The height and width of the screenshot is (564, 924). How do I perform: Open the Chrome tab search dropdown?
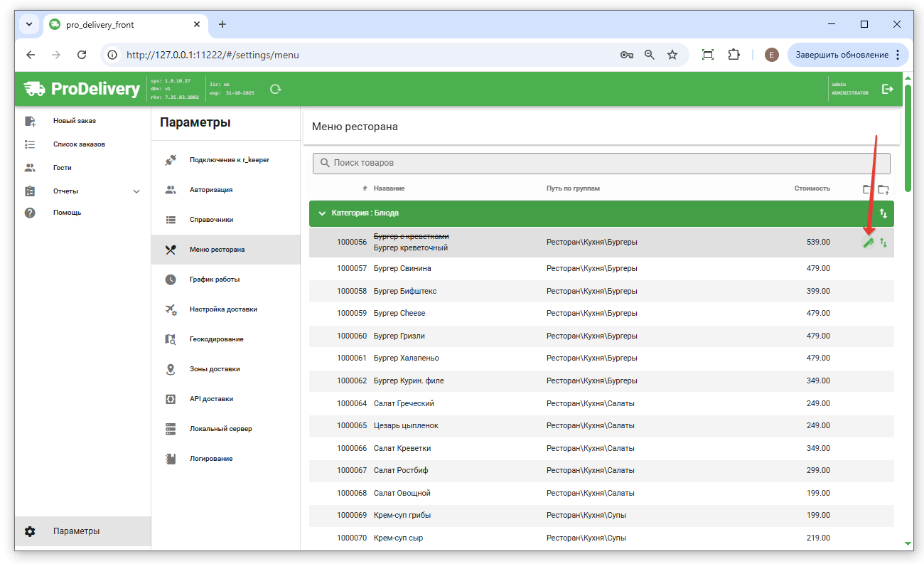pos(29,24)
